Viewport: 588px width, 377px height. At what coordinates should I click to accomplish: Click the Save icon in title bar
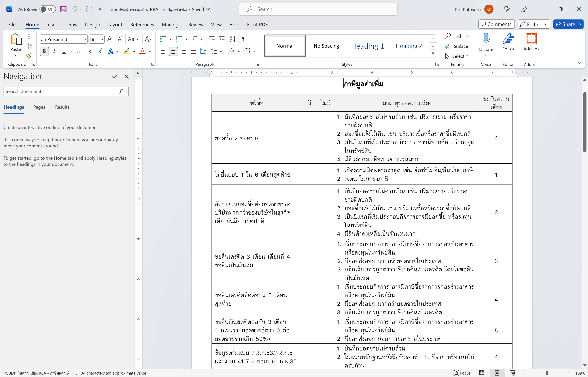63,9
